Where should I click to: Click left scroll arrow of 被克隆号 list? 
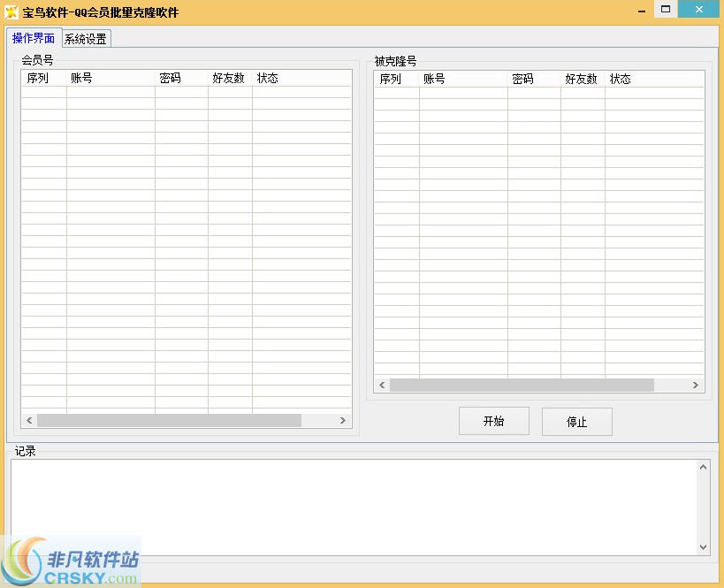coord(382,385)
